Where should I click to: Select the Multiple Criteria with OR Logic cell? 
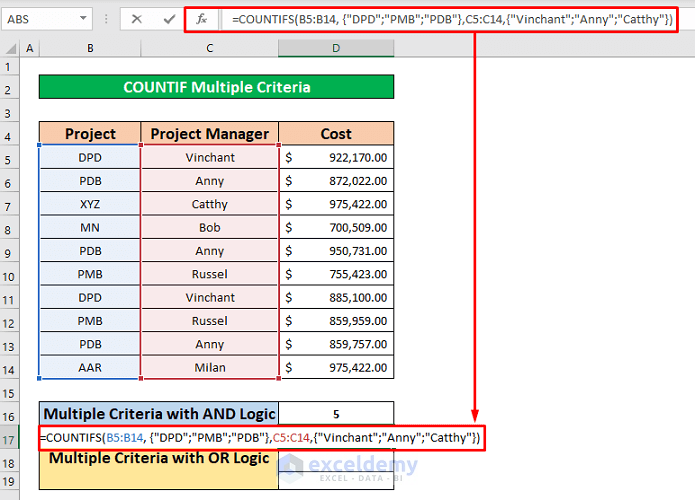[x=159, y=465]
